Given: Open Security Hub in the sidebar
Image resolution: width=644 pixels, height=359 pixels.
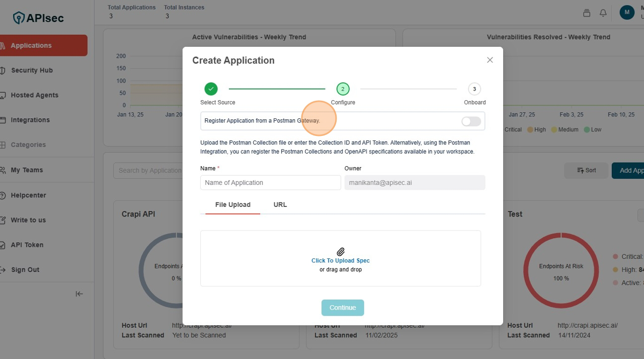Looking at the screenshot, I should (x=32, y=70).
